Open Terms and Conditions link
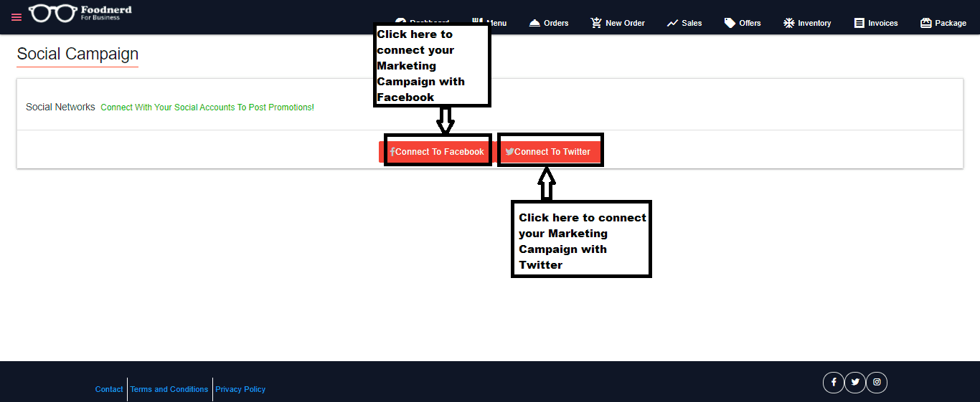Screen dimensions: 980x402 (x=169, y=389)
